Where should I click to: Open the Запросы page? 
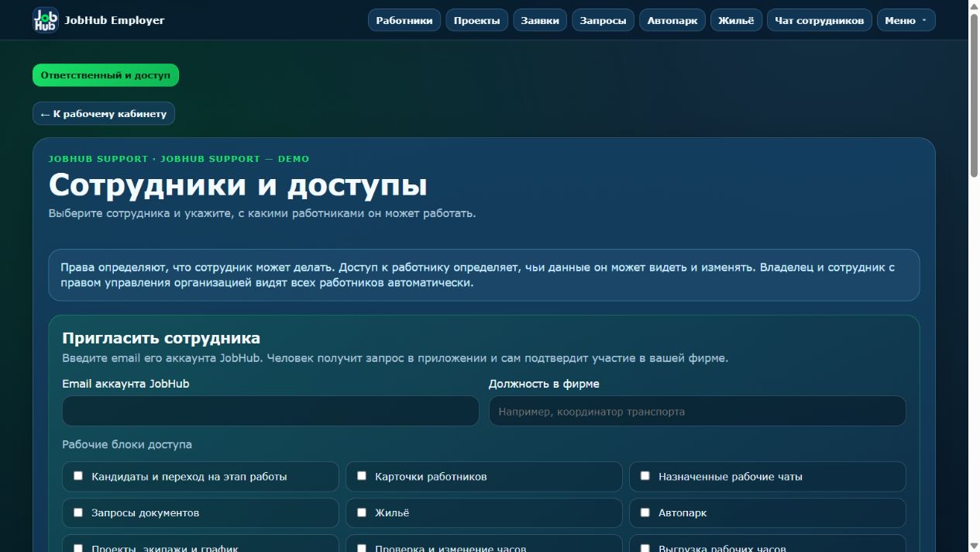(603, 20)
